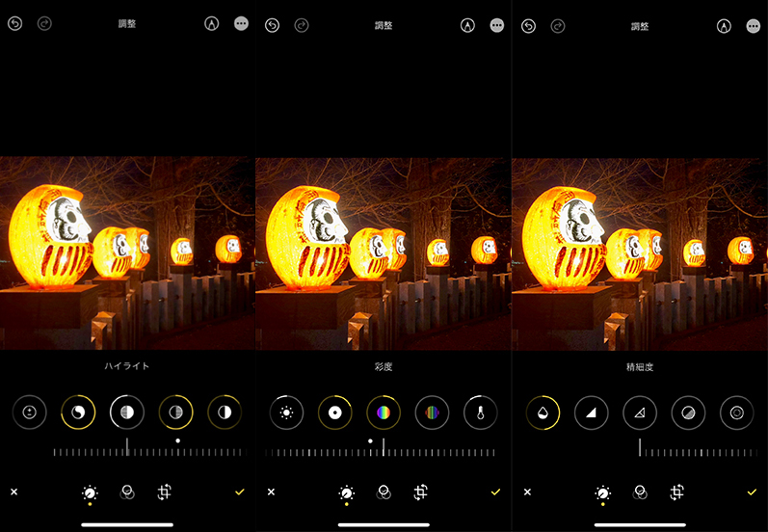The image size is (768, 532).
Task: Undo the last edit in ハイライト screen
Action: 15,23
